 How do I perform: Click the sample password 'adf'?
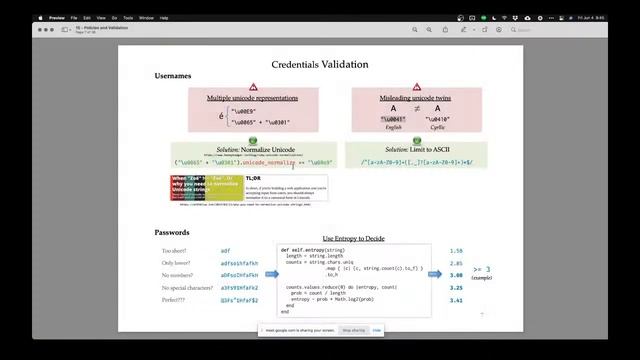point(225,251)
